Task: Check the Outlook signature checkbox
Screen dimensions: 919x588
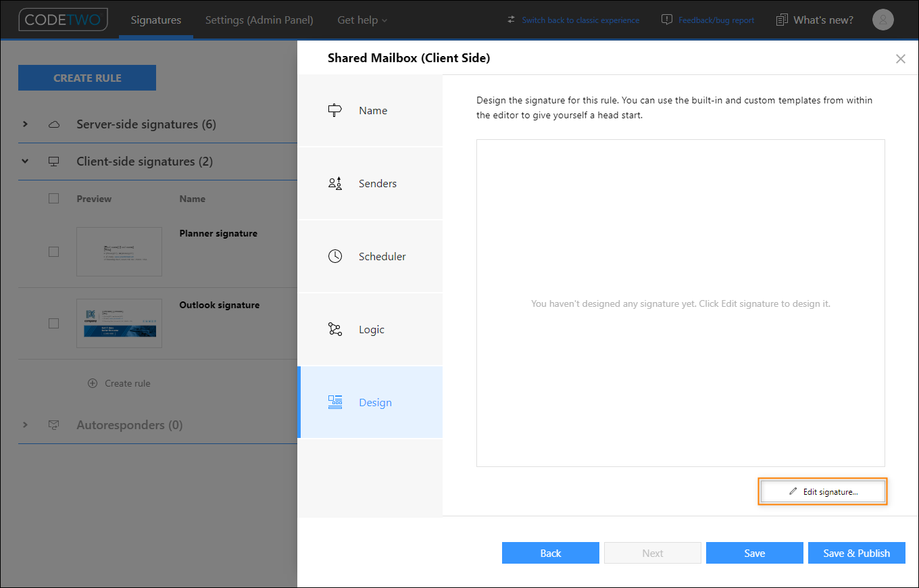Action: 54,323
